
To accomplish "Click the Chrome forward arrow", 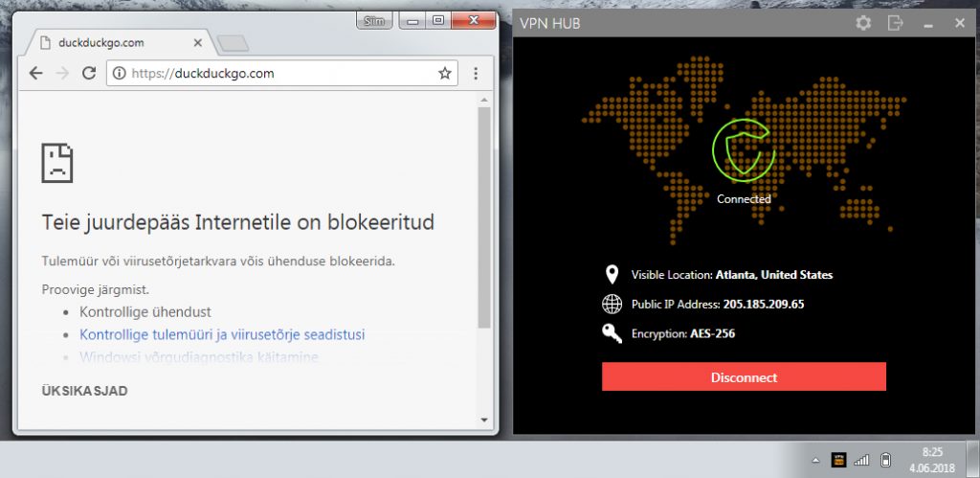I will tap(62, 74).
